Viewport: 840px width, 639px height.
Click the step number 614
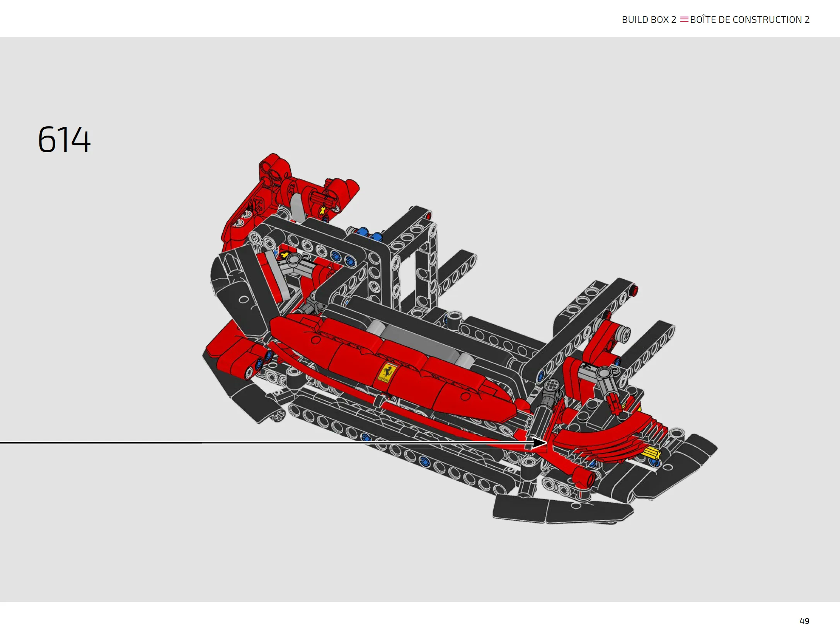pos(64,139)
